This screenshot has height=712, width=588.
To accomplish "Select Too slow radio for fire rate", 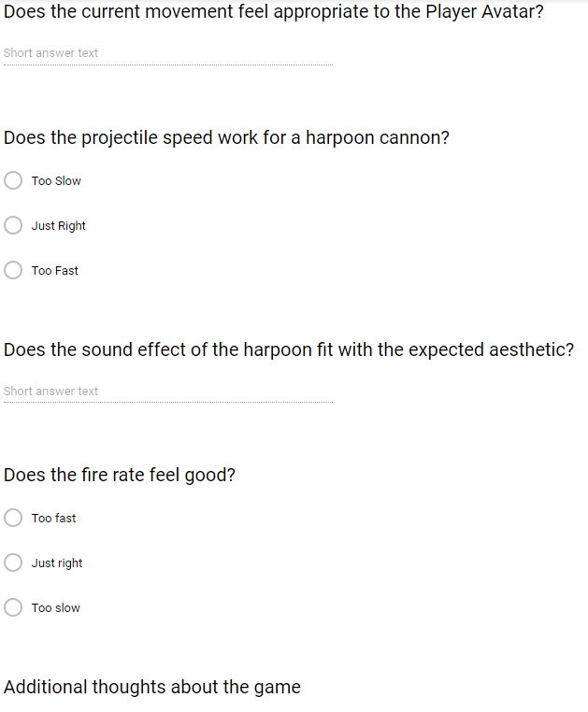I will point(13,607).
